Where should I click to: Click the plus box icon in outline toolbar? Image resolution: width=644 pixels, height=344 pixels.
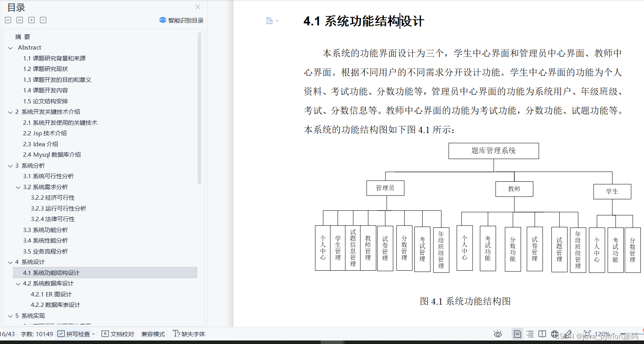click(x=32, y=20)
